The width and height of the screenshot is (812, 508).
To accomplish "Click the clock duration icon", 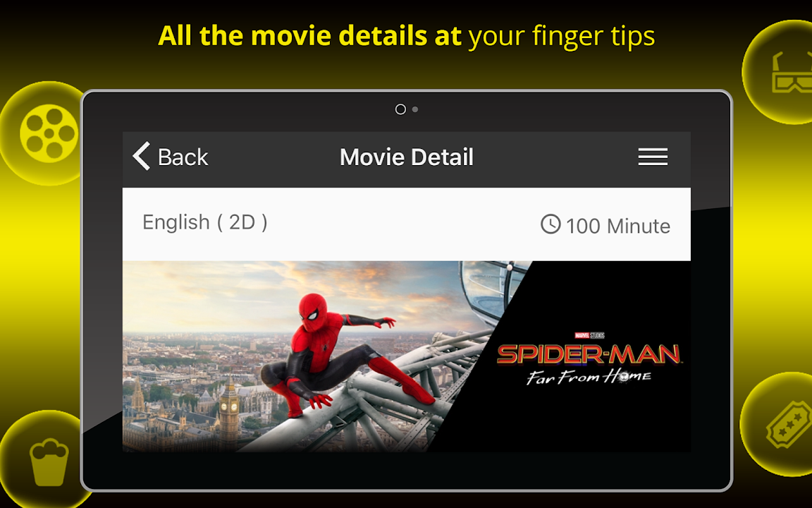I will click(x=550, y=224).
